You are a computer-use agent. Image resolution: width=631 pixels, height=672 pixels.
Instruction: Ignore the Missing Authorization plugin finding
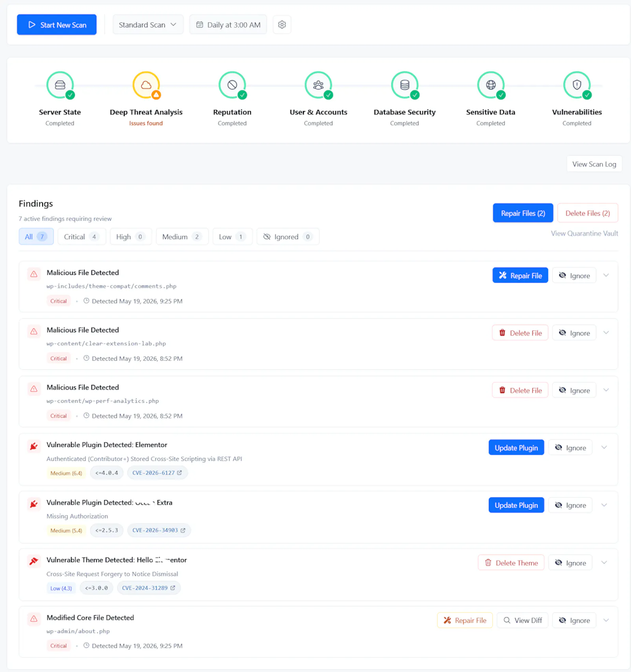click(x=570, y=505)
